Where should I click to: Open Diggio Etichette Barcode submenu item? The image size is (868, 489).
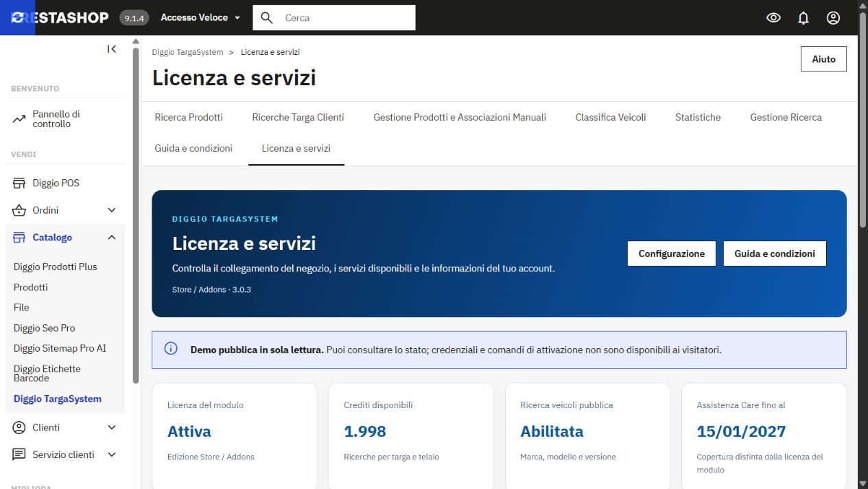point(47,374)
